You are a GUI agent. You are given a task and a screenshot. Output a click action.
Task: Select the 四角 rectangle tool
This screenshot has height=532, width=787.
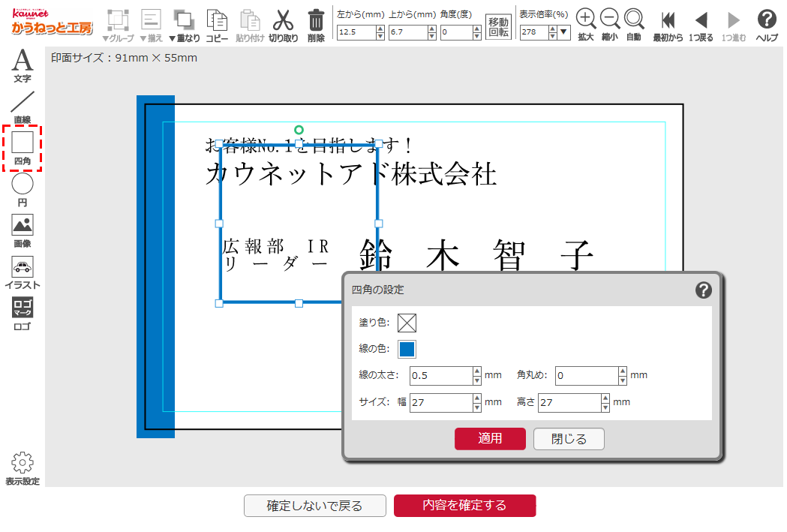click(22, 148)
